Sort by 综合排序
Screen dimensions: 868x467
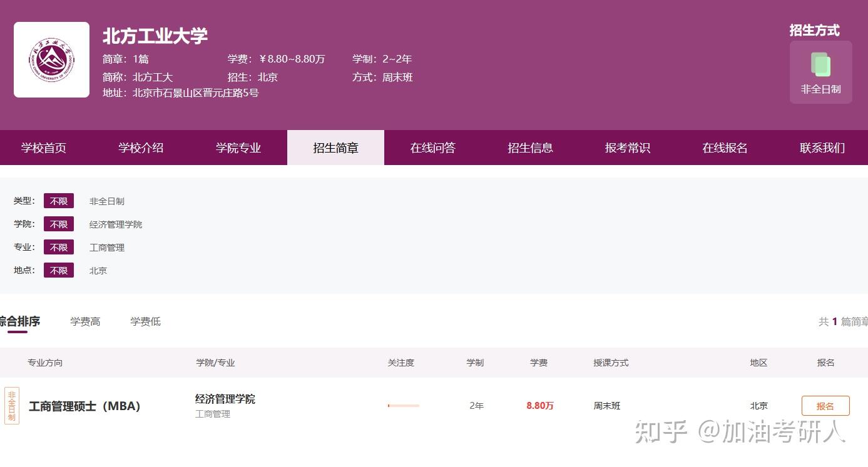(19, 321)
